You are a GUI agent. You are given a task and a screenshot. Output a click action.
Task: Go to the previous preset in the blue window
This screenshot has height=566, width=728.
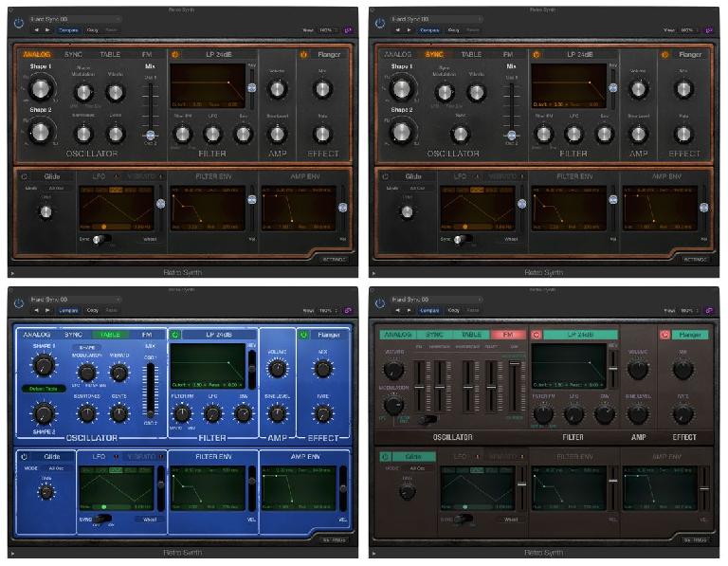click(36, 310)
